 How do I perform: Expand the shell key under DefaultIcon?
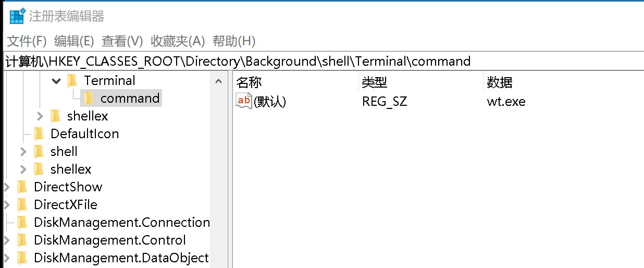click(x=23, y=152)
